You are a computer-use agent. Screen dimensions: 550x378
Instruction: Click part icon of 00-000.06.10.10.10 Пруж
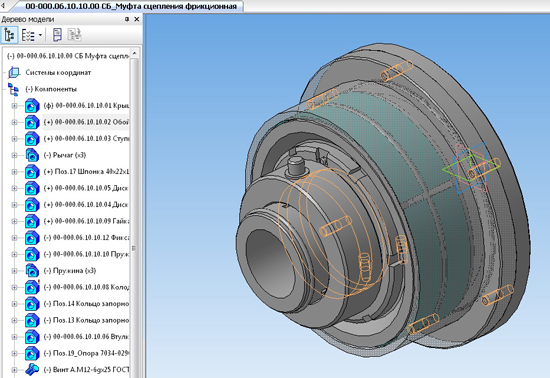32,254
